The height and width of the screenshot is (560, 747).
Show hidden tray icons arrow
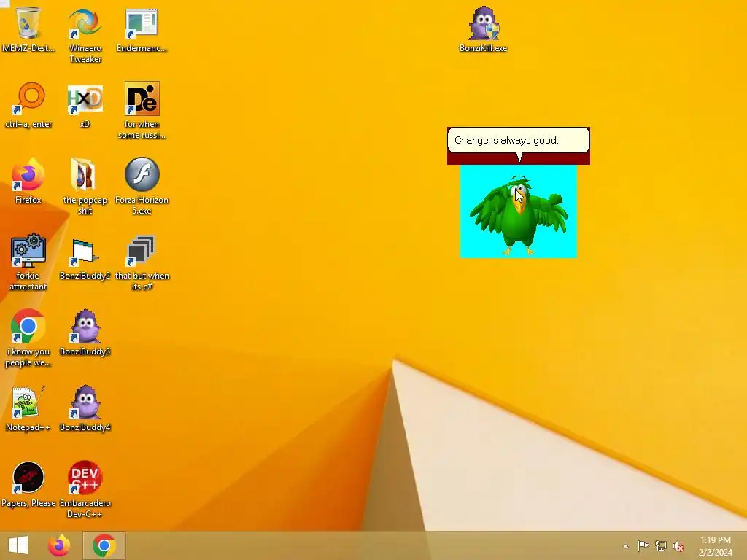625,547
